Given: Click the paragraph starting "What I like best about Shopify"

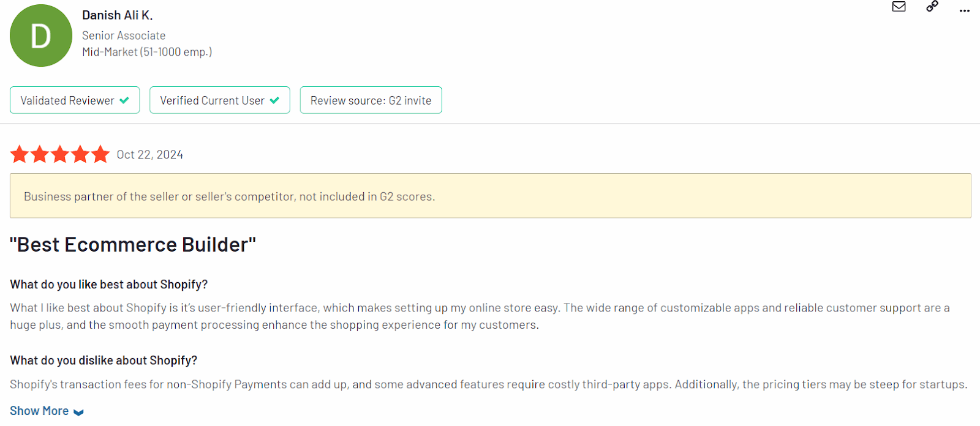Looking at the screenshot, I should pos(480,316).
